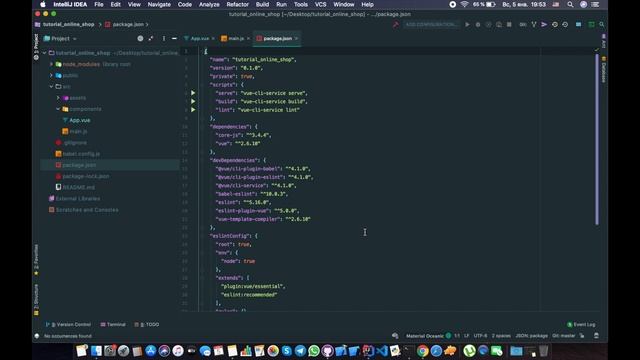Open the Add Configuration dropdown
Viewport: 640px width, 360px height.
pos(431,24)
